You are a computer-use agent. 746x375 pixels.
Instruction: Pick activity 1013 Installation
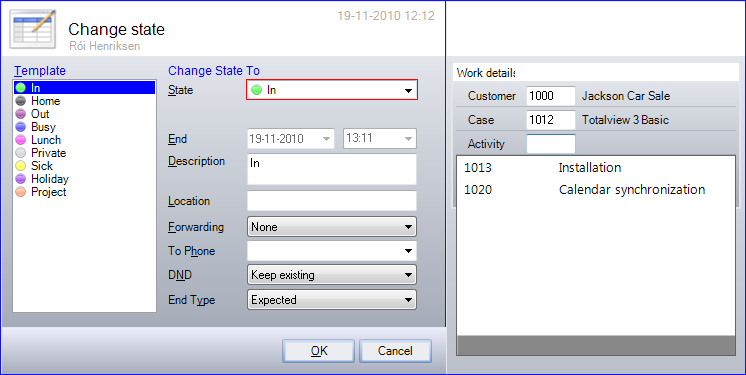(x=596, y=168)
